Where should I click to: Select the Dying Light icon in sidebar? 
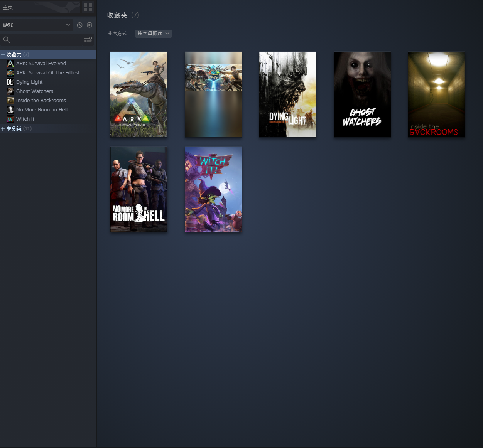(10, 82)
